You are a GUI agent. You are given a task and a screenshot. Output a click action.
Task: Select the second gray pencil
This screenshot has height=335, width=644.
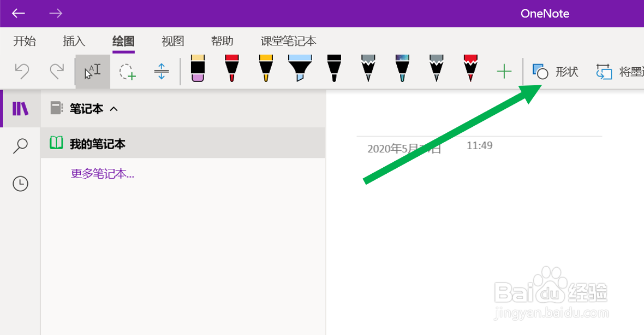coord(436,69)
